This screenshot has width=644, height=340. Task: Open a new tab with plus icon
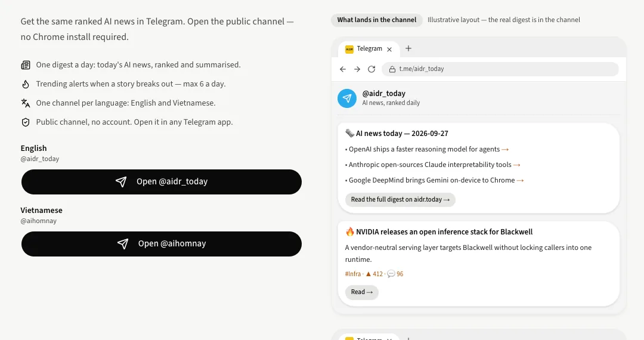(408, 48)
